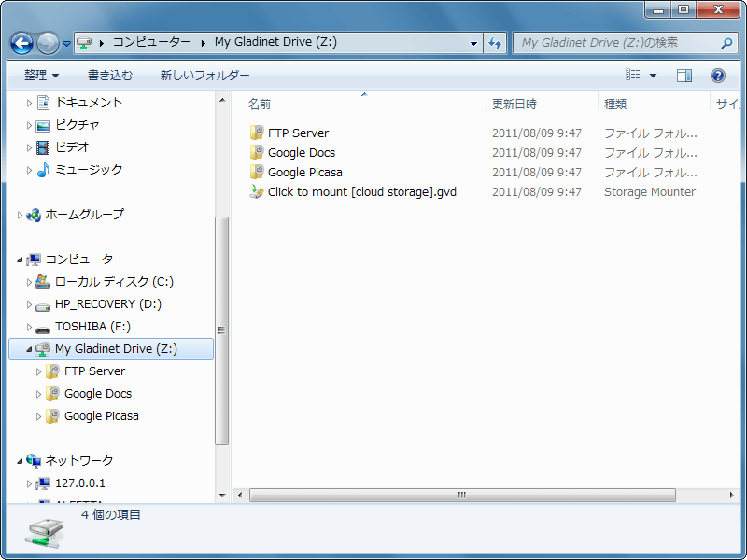Viewport: 747px width, 560px height.
Task: Select the ローカル ディスク (C:) drive icon
Action: (x=43, y=282)
